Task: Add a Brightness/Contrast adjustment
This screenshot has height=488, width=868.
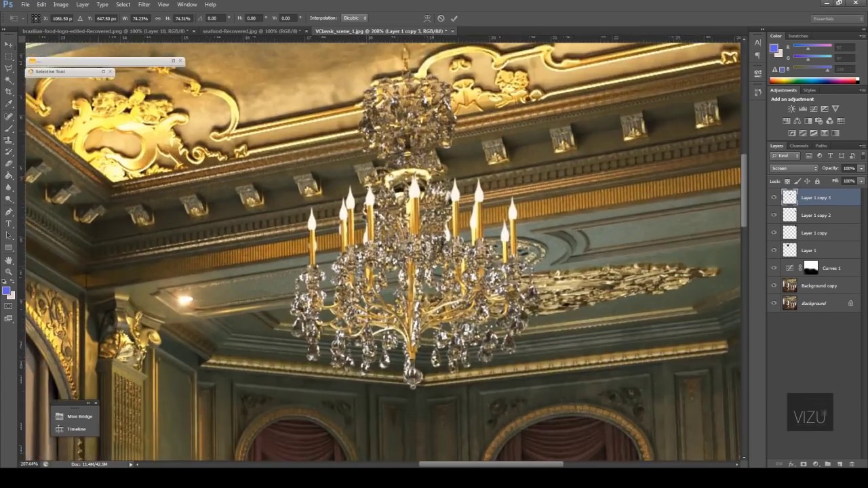Action: [x=791, y=108]
